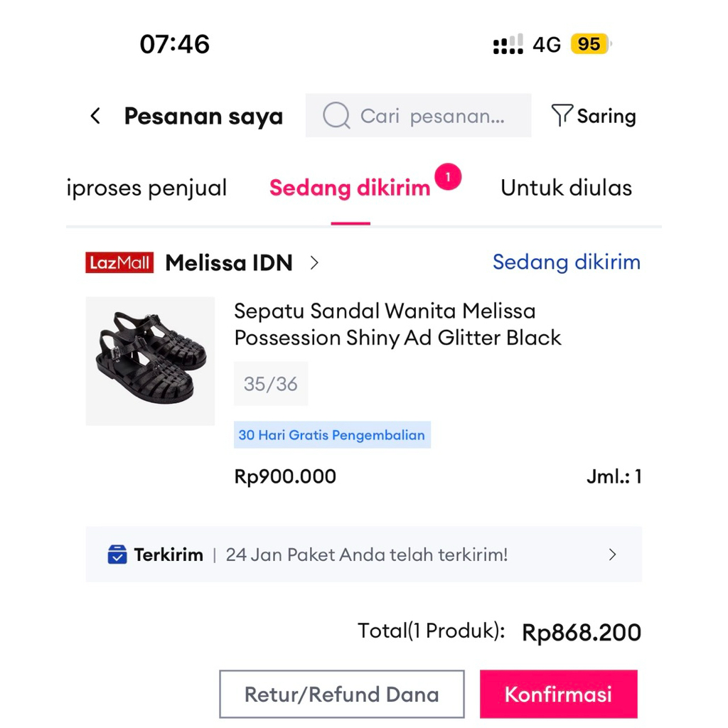Expand the Melissa IDN store chevron
This screenshot has width=728, height=728.
coord(314,262)
